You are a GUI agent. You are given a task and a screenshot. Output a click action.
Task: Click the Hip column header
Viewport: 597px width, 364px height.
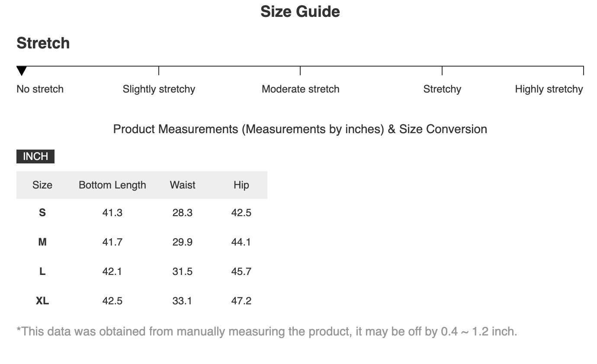241,185
